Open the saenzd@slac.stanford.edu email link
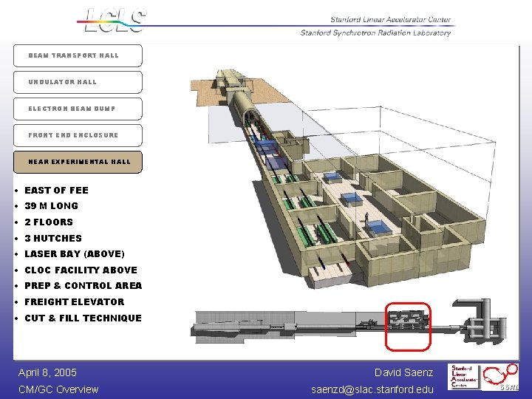532x399 pixels. (372, 389)
